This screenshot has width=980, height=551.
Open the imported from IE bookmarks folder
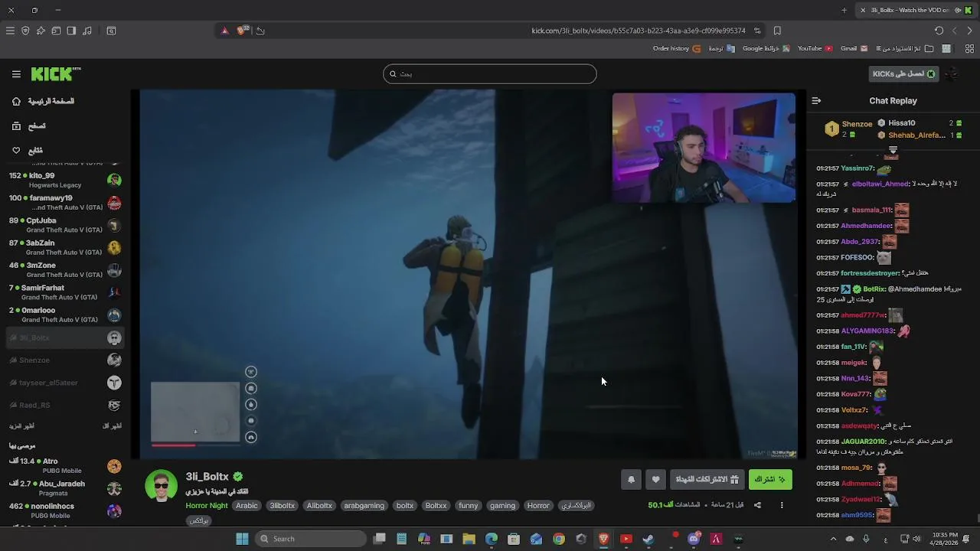pyautogui.click(x=904, y=48)
